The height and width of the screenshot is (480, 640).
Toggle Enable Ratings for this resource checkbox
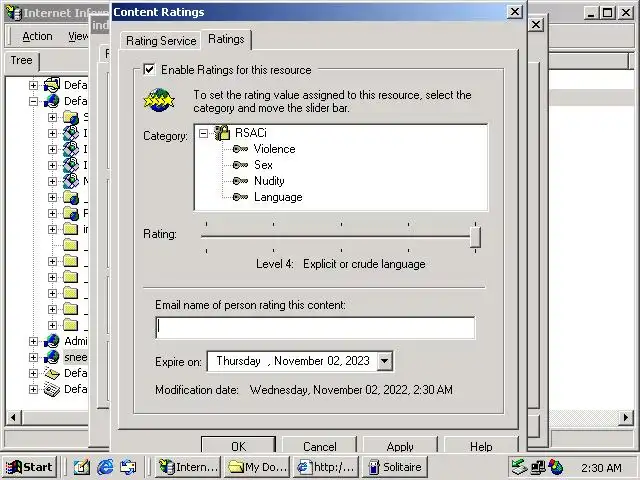pyautogui.click(x=149, y=70)
